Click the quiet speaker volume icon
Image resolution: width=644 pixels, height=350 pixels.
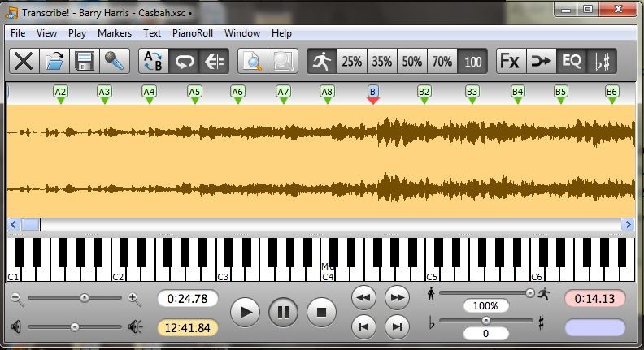point(15,327)
